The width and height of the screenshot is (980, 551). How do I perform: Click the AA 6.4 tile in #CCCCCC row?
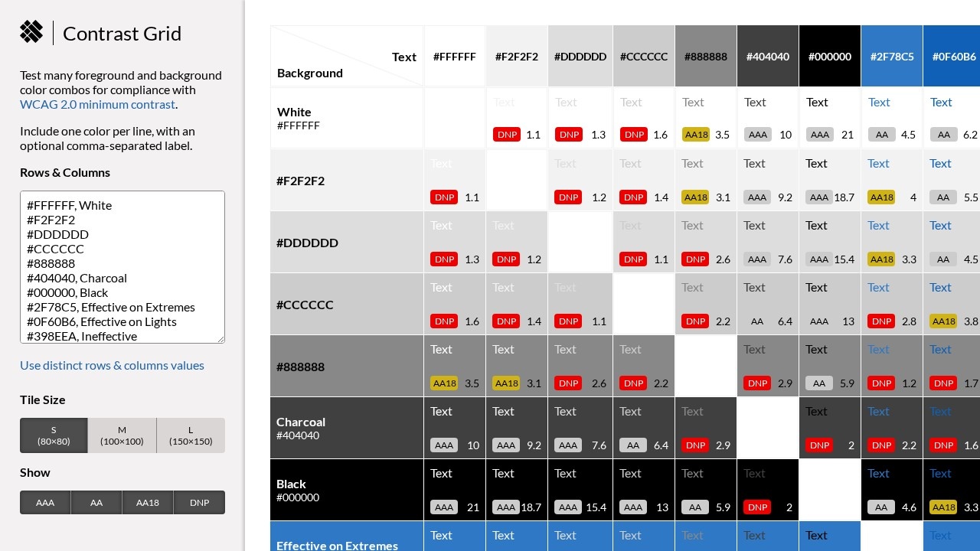768,304
